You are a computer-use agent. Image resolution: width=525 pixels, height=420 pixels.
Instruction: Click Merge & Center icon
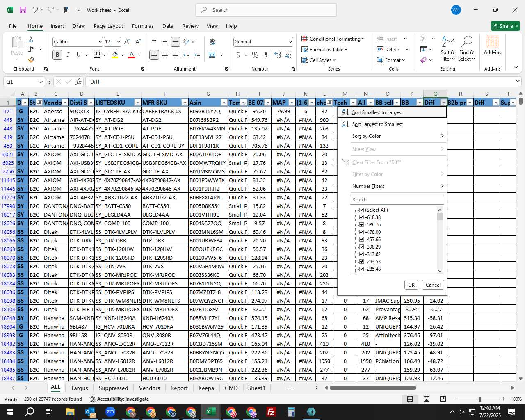212,55
